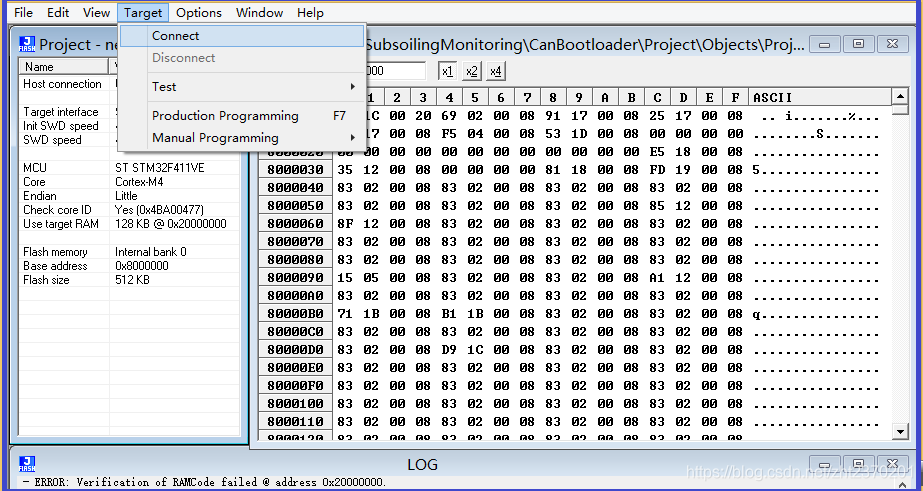The width and height of the screenshot is (923, 491).
Task: Expand the Test submenu
Action: (242, 87)
